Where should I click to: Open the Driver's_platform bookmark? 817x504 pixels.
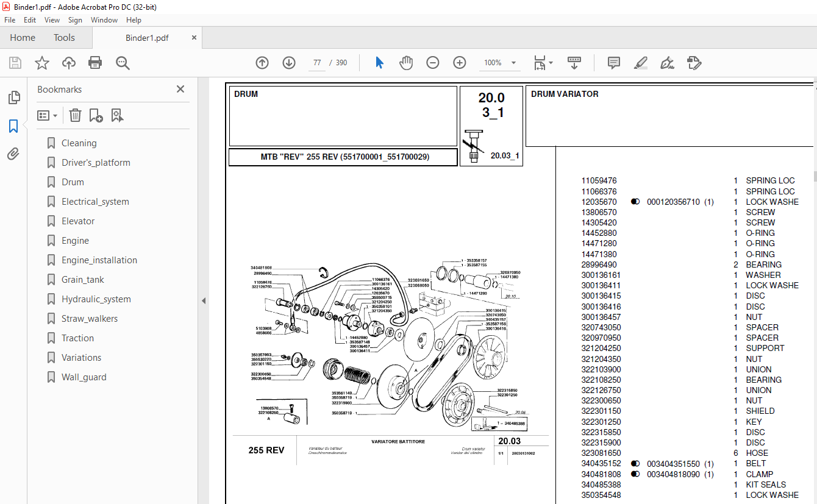96,163
